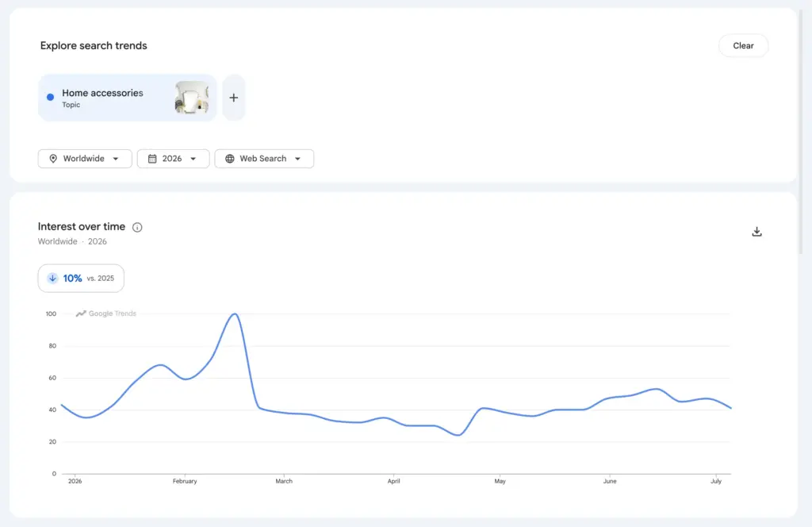
Task: Click the calendar icon in 2026 filter
Action: pos(152,159)
